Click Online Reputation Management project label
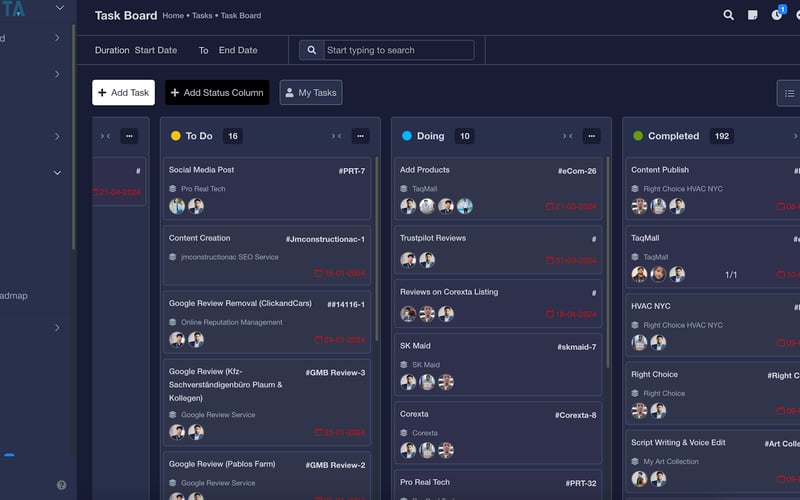The image size is (800, 500). [x=232, y=322]
